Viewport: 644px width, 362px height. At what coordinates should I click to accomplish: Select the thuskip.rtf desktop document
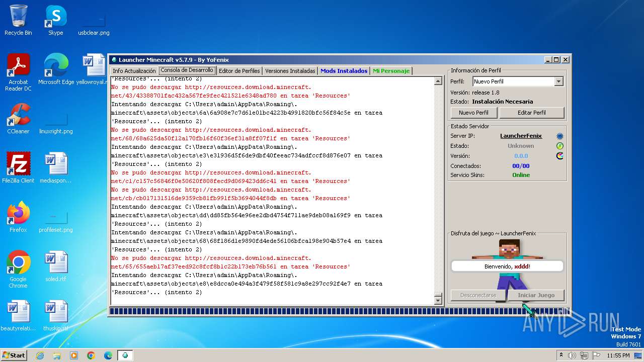pos(56,316)
